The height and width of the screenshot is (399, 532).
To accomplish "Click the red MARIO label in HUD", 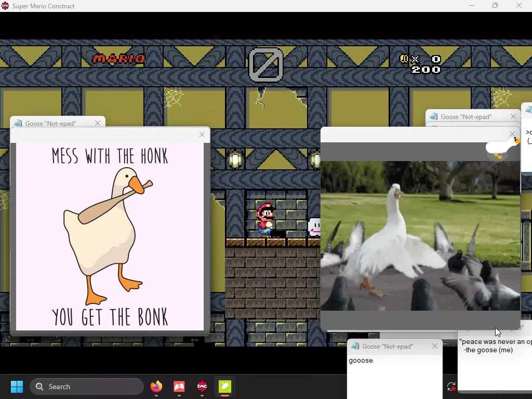I will pos(119,59).
